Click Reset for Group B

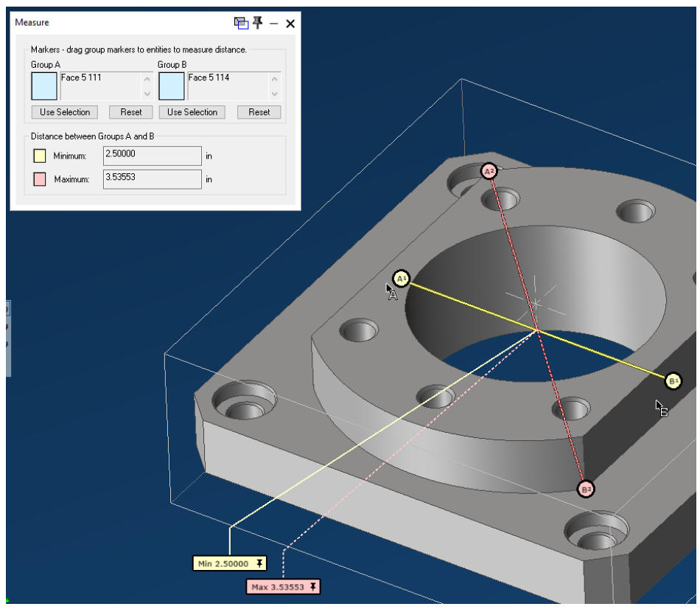click(259, 112)
